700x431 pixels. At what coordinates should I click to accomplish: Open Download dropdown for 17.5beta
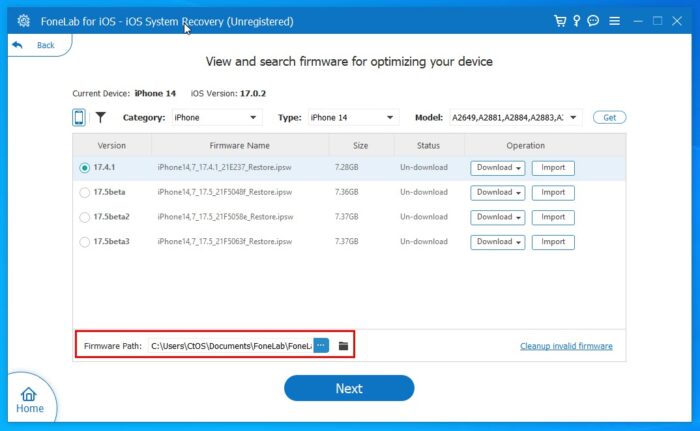(497, 192)
